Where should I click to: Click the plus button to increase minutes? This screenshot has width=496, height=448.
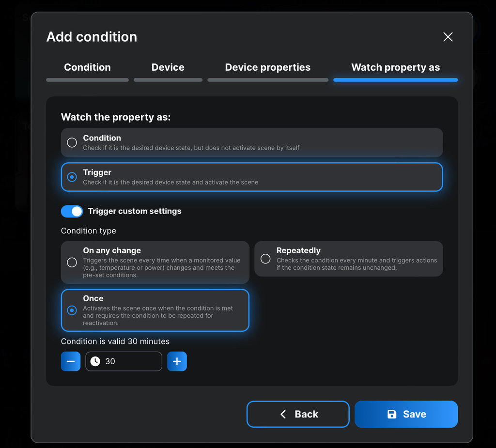pyautogui.click(x=177, y=361)
